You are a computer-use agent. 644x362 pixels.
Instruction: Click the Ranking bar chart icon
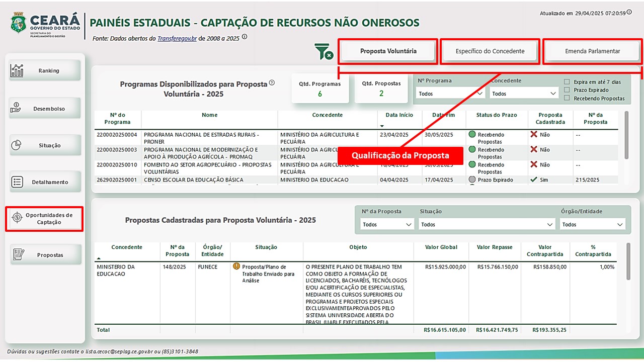pos(17,70)
